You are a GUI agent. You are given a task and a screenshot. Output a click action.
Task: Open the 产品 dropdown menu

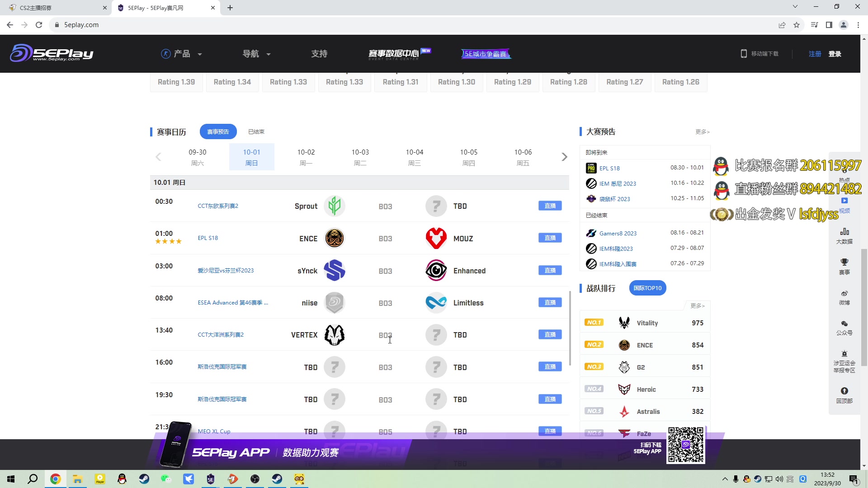[181, 54]
